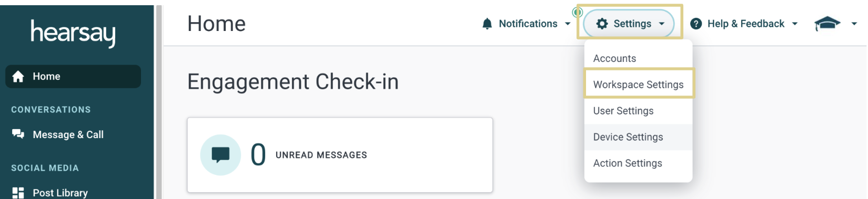Click the Notifications bell icon
Screen dimensions: 868x199
click(x=487, y=24)
